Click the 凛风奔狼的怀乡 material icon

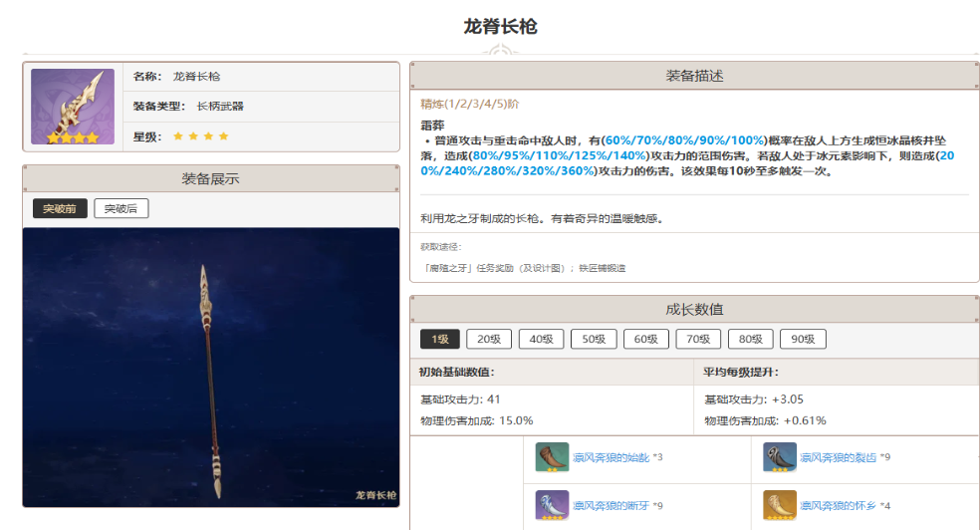(779, 505)
